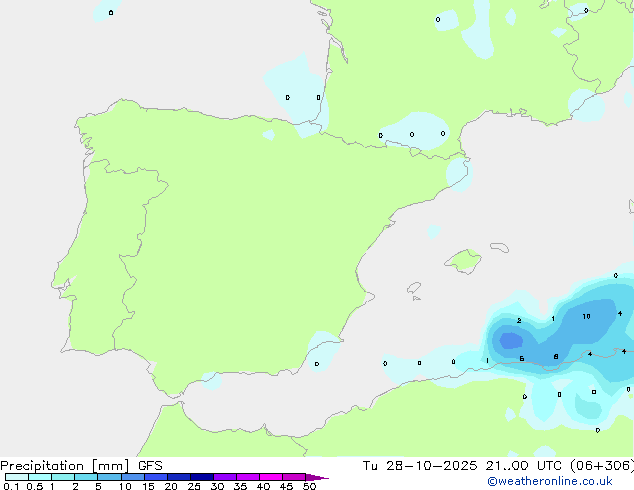This screenshot has width=634, height=490.
Task: Click the "0.1" legend scale label
Action: click(11, 486)
